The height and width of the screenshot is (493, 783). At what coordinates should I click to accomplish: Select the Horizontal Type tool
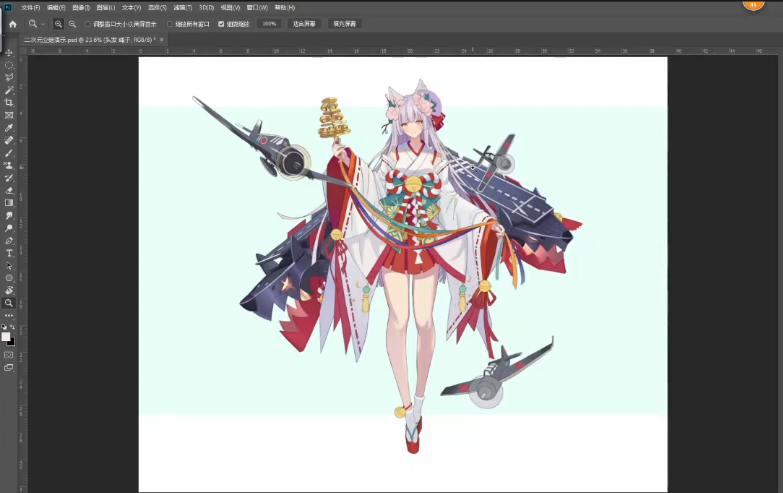(9, 253)
